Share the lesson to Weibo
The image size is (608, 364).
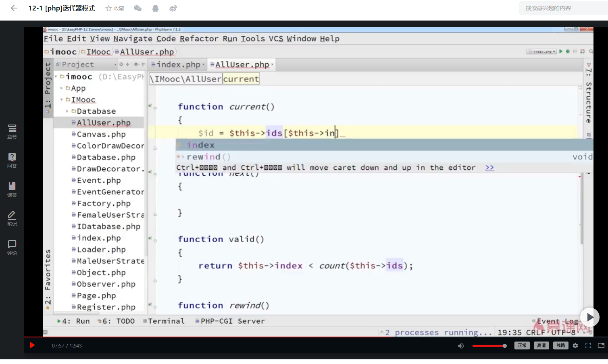(x=173, y=8)
